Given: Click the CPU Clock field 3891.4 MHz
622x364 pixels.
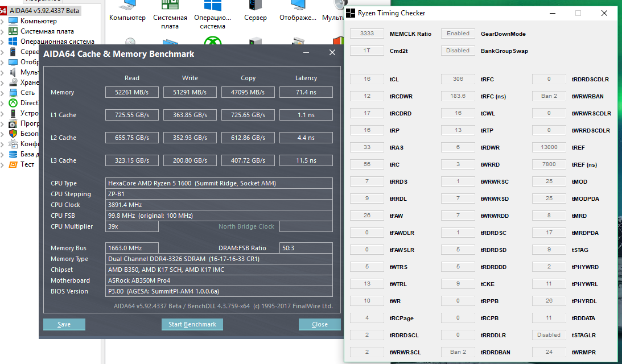Looking at the screenshot, I should point(219,205).
